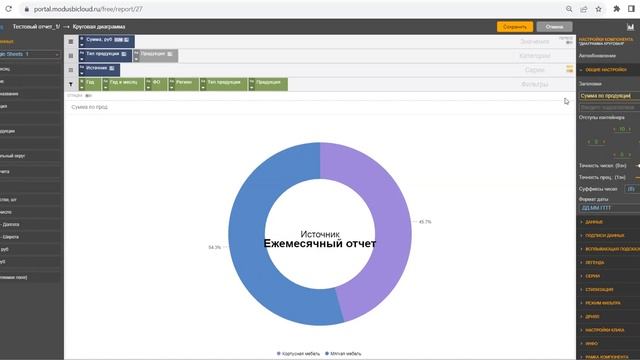Expand the Стилизация section
This screenshot has width=640, height=360.
pos(608,289)
